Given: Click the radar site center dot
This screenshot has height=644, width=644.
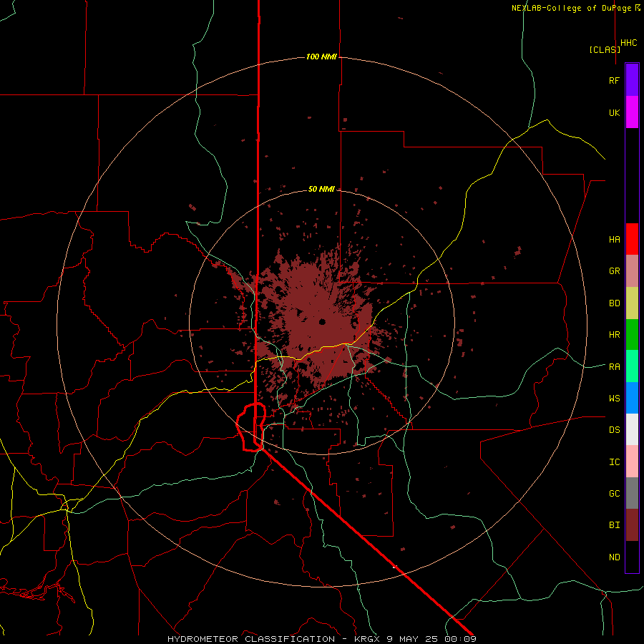Looking at the screenshot, I should [x=323, y=321].
